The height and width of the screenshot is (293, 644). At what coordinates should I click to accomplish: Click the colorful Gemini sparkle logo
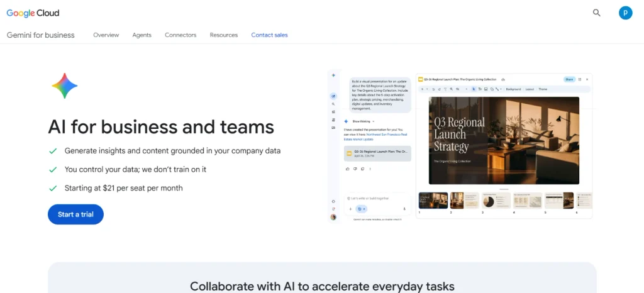pyautogui.click(x=65, y=86)
